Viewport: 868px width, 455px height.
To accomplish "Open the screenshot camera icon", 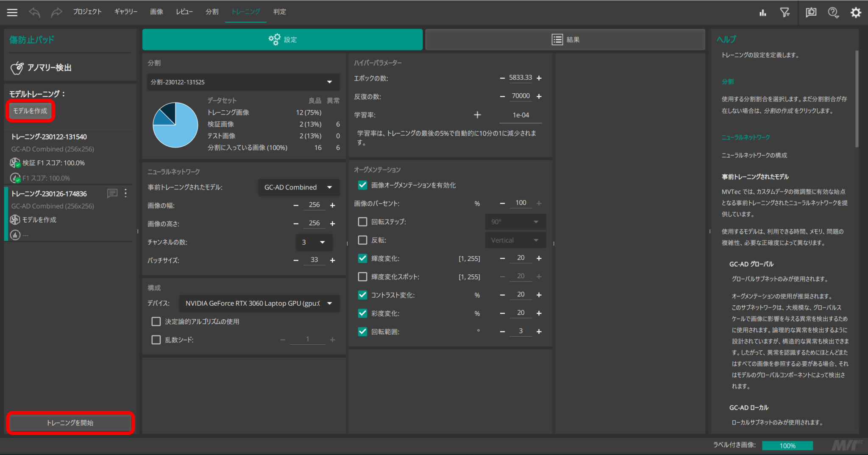I will 811,12.
